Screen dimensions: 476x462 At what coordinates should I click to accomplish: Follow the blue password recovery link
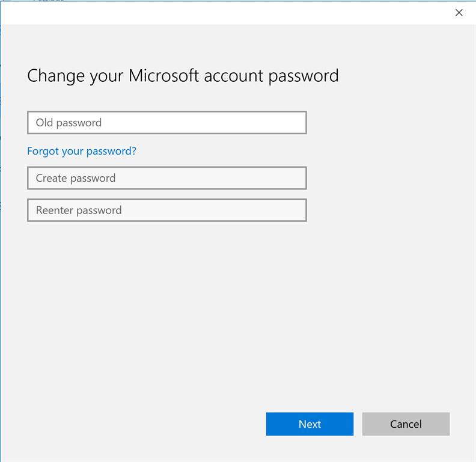[82, 151]
